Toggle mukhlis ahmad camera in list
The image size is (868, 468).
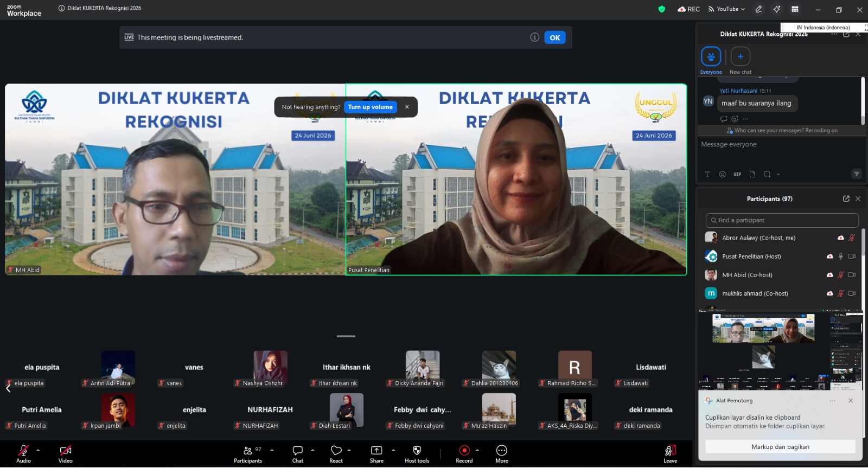tap(852, 293)
